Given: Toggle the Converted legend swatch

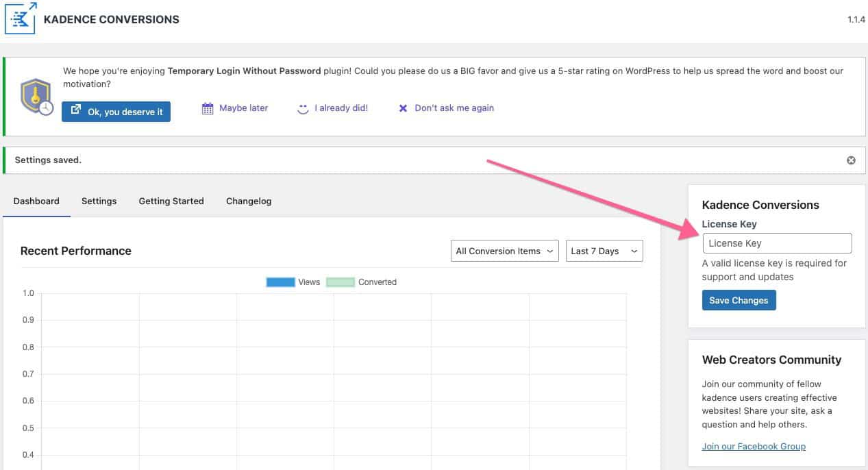Looking at the screenshot, I should pos(340,282).
